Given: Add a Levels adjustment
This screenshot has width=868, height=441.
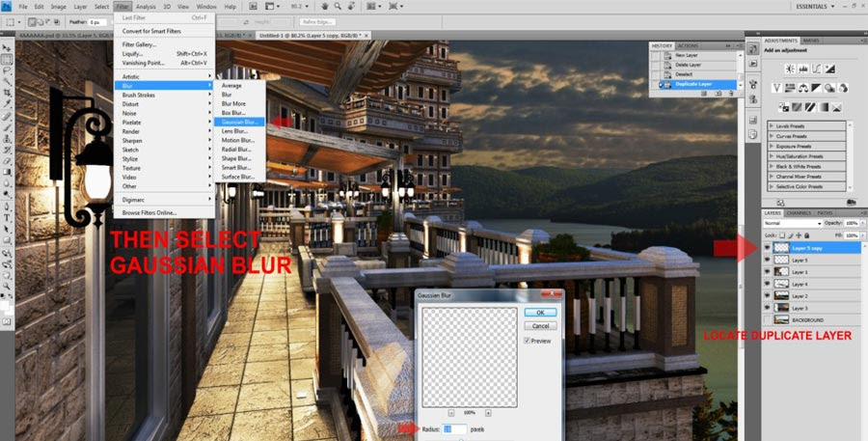Looking at the screenshot, I should [803, 69].
